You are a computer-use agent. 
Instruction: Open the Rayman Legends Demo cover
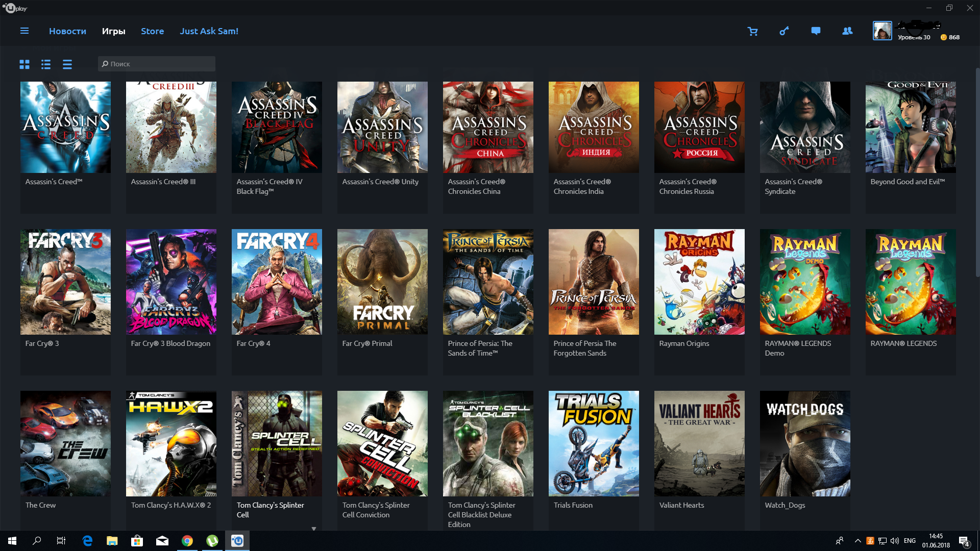(x=805, y=282)
